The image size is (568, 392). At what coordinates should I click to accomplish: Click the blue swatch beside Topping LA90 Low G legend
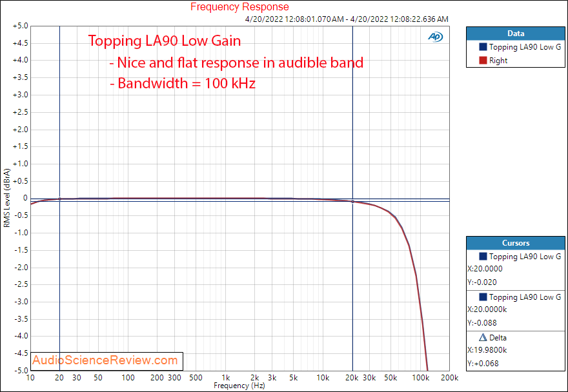pos(483,46)
